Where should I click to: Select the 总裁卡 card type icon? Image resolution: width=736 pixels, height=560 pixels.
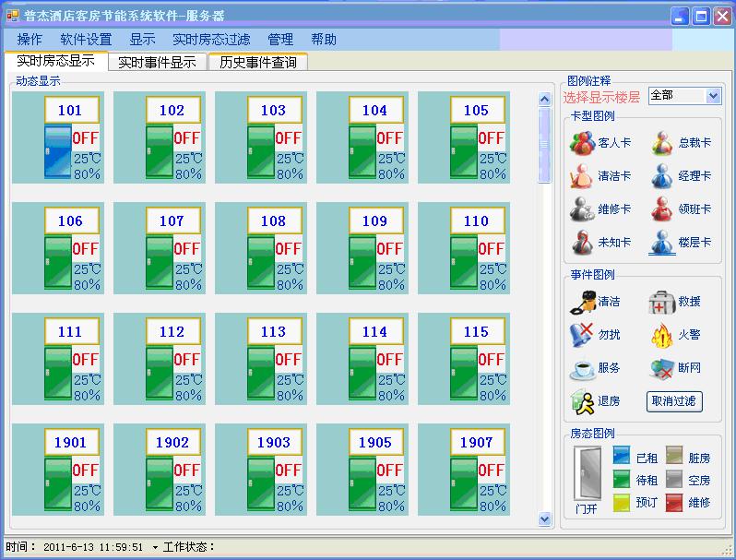coord(662,143)
